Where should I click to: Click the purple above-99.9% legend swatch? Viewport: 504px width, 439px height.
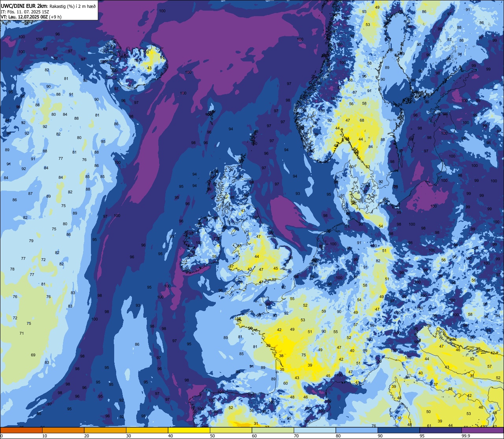tap(483, 430)
